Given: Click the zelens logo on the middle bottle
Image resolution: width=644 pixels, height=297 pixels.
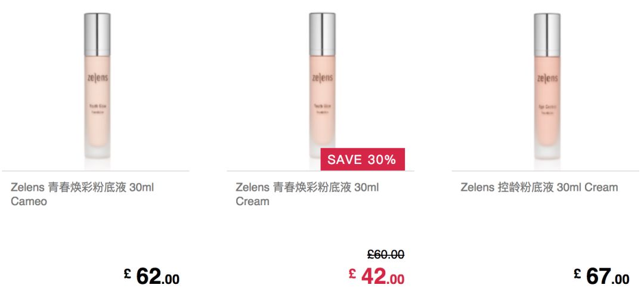Looking at the screenshot, I should pyautogui.click(x=323, y=78).
